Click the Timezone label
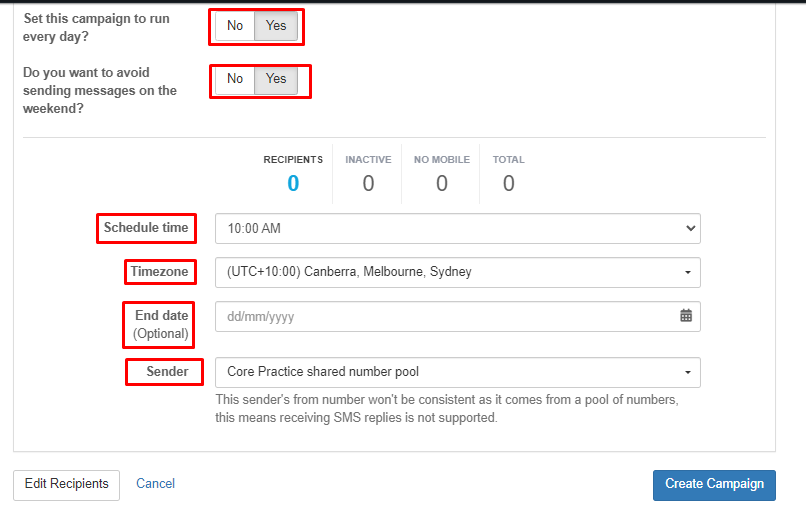 [159, 272]
